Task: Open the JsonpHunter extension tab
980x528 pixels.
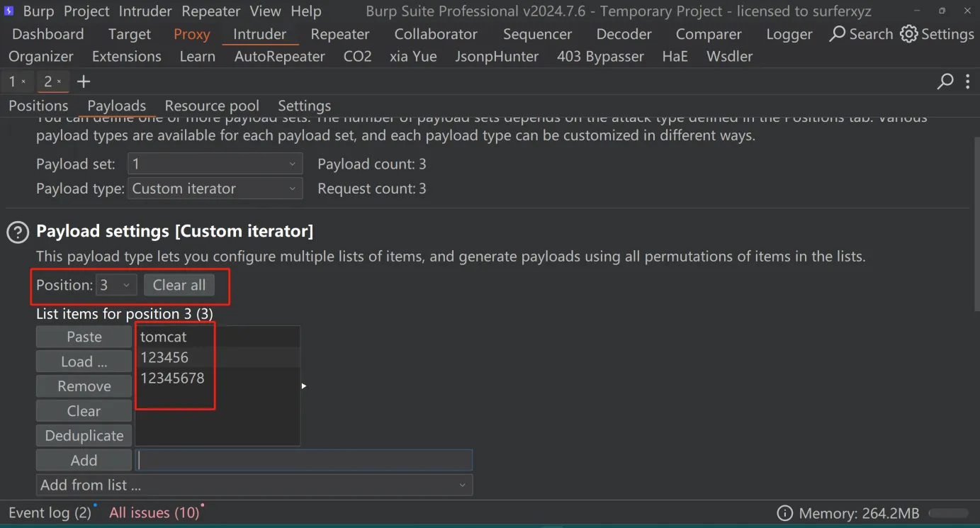Action: click(497, 56)
